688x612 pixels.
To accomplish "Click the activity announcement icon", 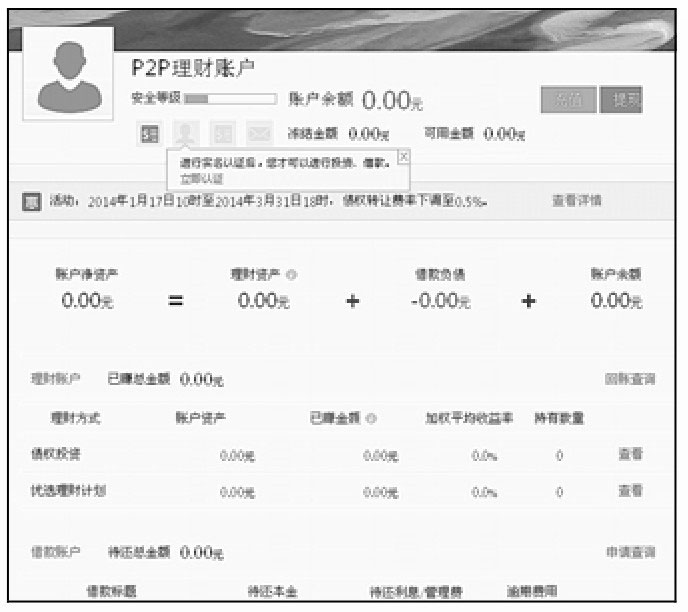I will (31, 202).
